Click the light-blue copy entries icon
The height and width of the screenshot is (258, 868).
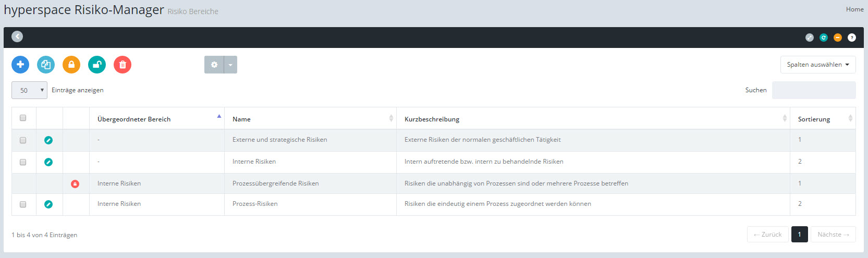pos(46,65)
